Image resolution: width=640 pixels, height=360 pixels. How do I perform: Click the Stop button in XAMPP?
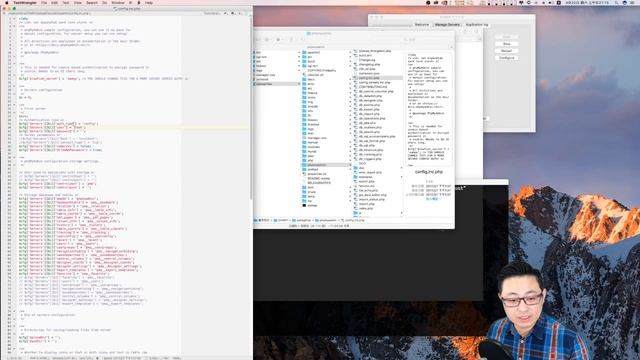[x=507, y=44]
